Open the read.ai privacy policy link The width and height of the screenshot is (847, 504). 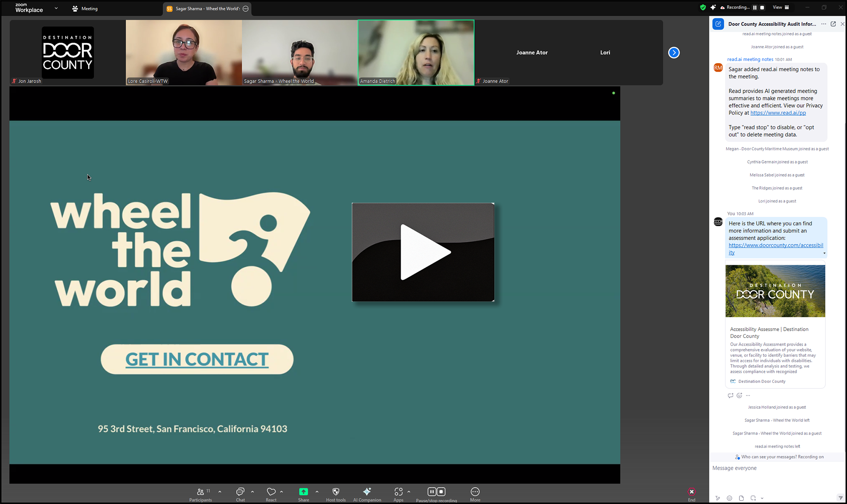click(778, 113)
